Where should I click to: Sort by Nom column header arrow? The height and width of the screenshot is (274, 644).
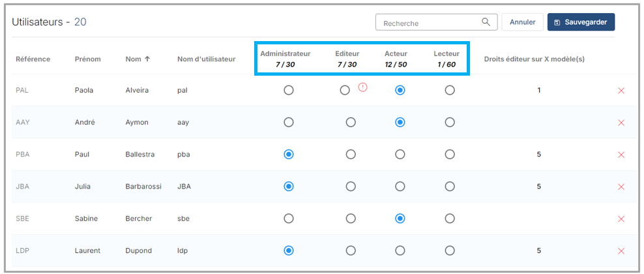point(147,59)
